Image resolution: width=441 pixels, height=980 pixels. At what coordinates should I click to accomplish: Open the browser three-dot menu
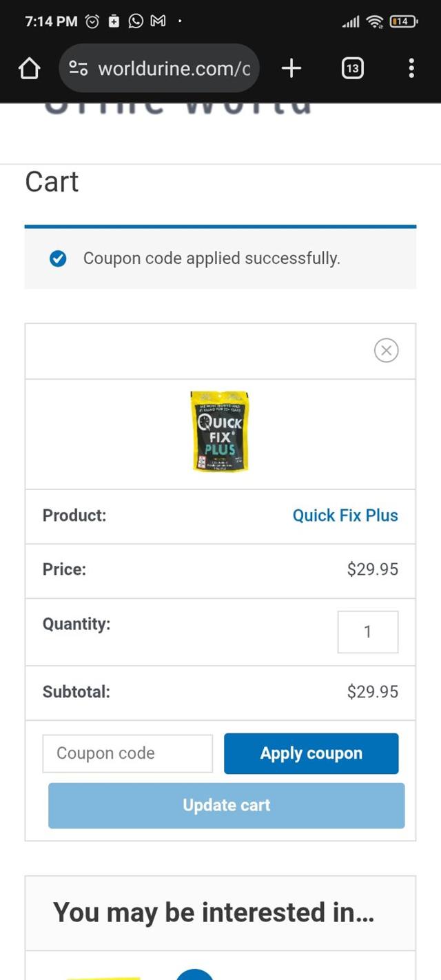(x=411, y=68)
